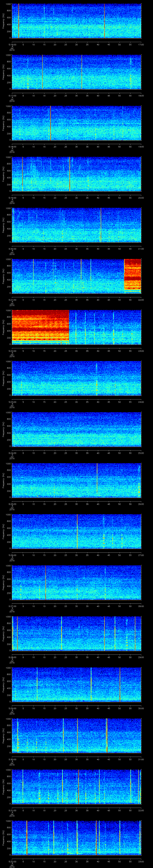Screen dimensions: 153x868
Task: Open the 5:19:00 spectrogram panel
Action: coord(76,174)
